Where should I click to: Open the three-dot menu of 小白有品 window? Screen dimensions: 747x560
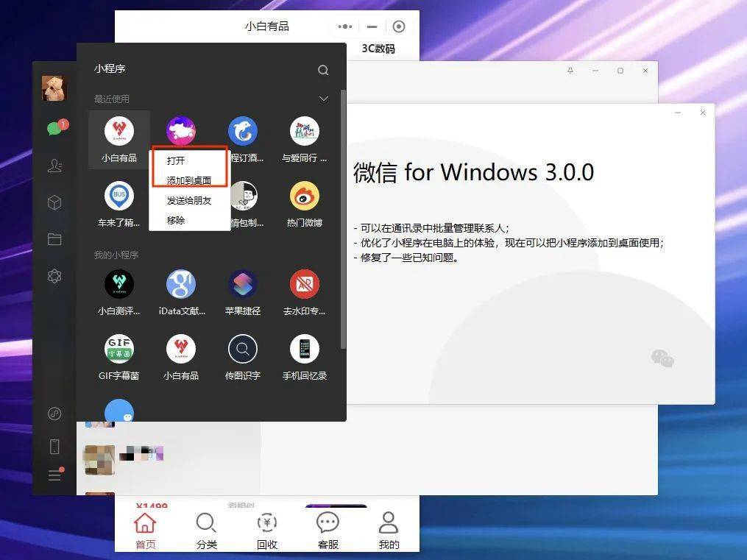tap(345, 26)
